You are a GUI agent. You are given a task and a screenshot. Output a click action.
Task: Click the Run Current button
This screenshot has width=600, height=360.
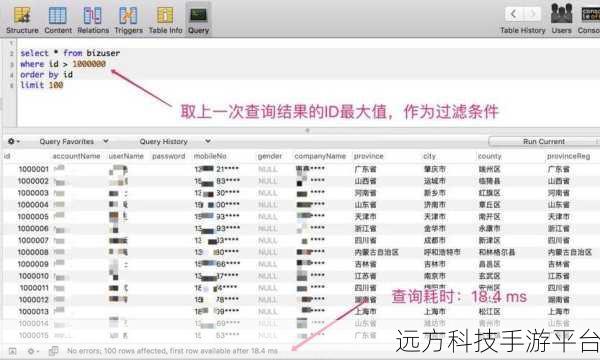click(544, 142)
